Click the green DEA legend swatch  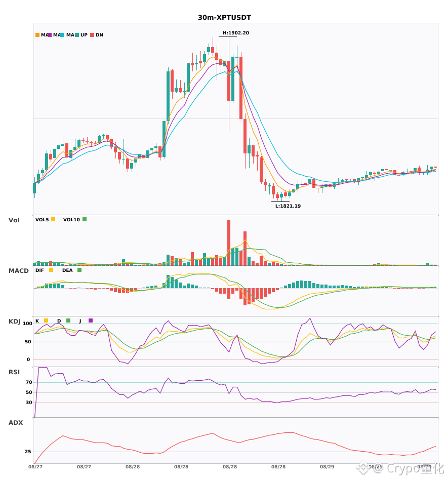coord(79,270)
